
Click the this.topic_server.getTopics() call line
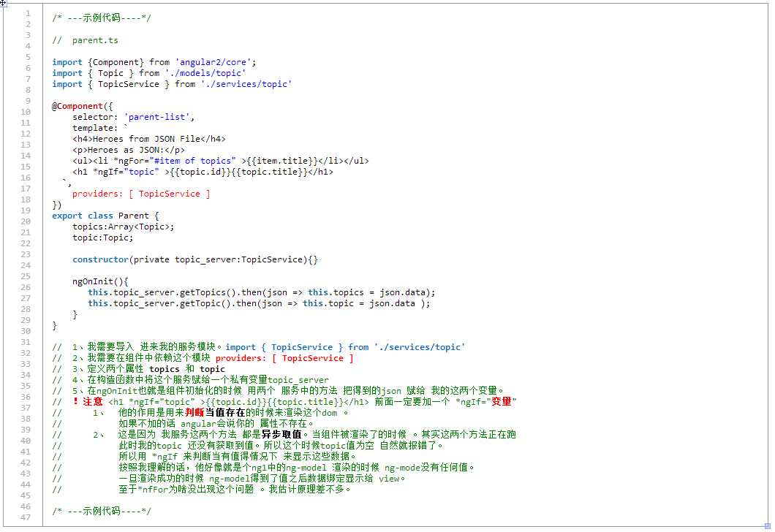(262, 292)
